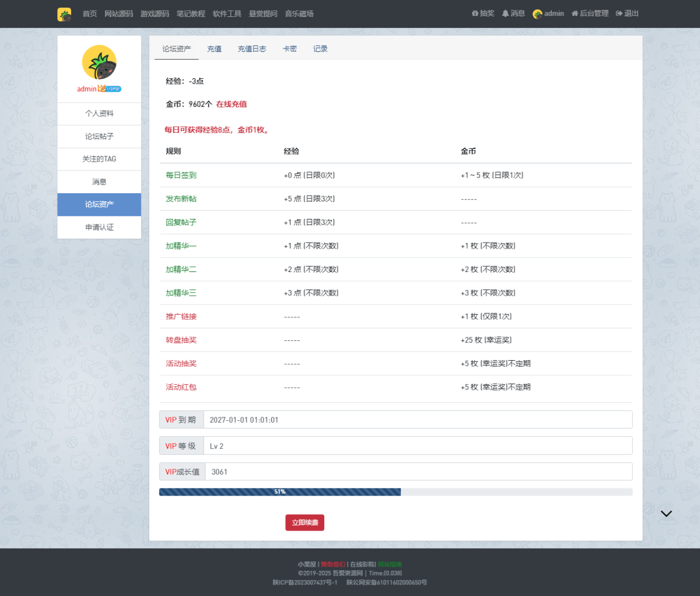
Task: Open 游戏源码 in the top navigation
Action: (x=155, y=14)
